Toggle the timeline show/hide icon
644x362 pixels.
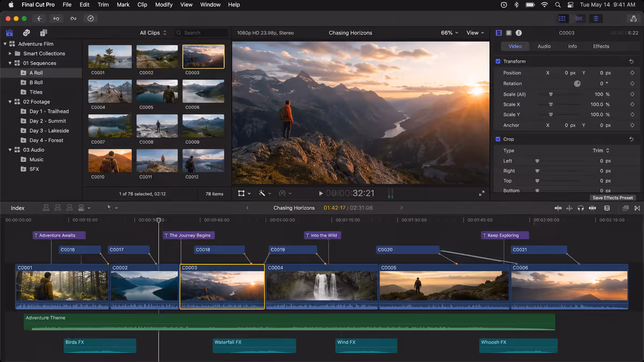click(579, 18)
